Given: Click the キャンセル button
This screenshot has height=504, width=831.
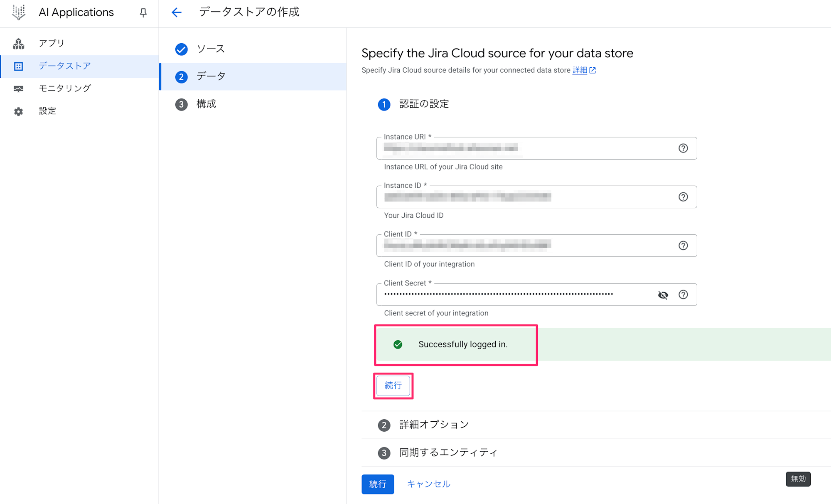Looking at the screenshot, I should click(428, 484).
